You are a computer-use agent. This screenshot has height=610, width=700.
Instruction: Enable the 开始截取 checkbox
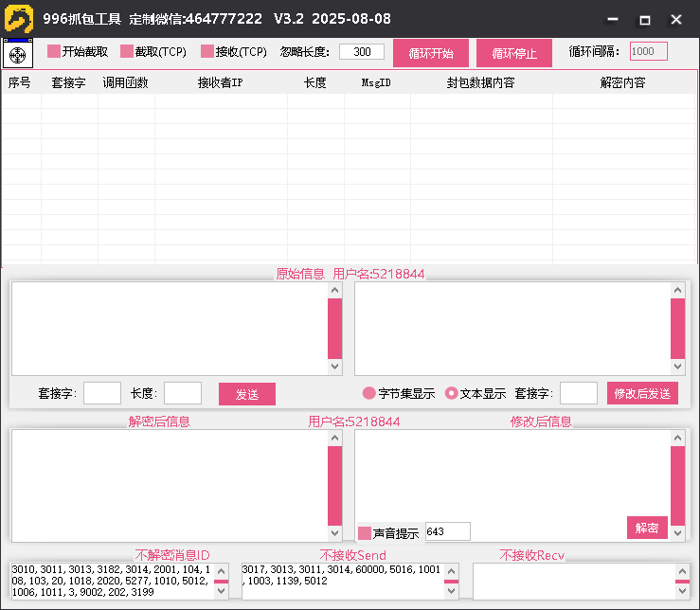[54, 51]
